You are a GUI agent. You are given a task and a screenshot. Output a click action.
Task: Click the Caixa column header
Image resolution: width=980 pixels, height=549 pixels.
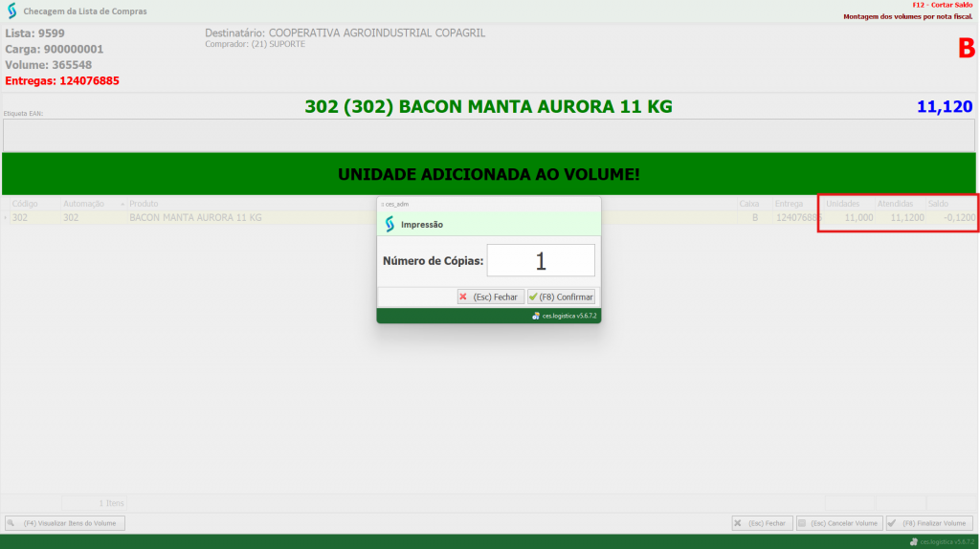pyautogui.click(x=748, y=204)
